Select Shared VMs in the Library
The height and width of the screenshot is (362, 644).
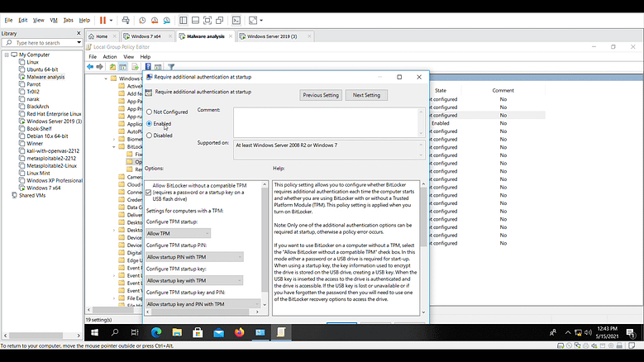click(32, 195)
